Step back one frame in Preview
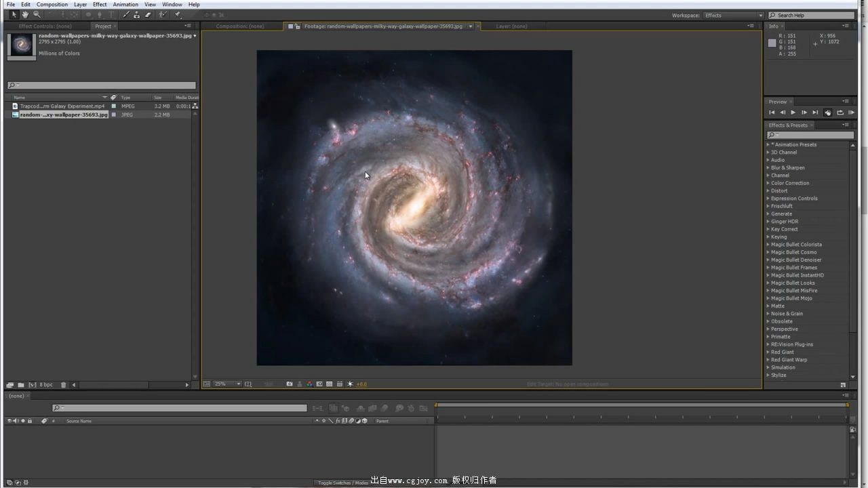The height and width of the screenshot is (488, 868). point(783,113)
